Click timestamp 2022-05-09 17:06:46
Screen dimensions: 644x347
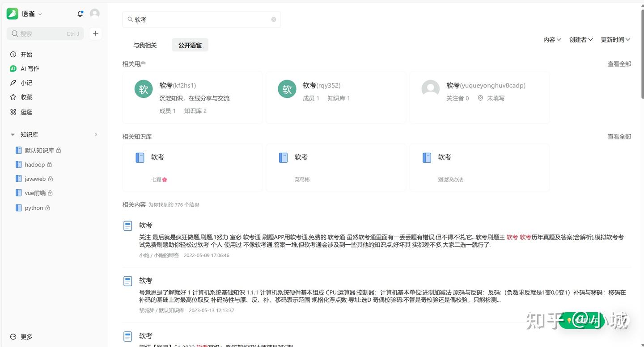tap(207, 255)
